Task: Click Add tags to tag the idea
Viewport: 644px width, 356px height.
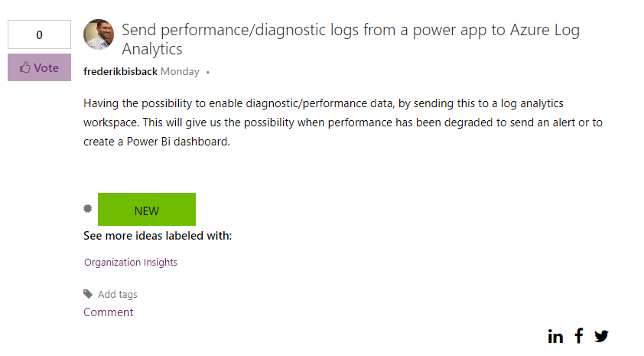Action: pos(118,294)
